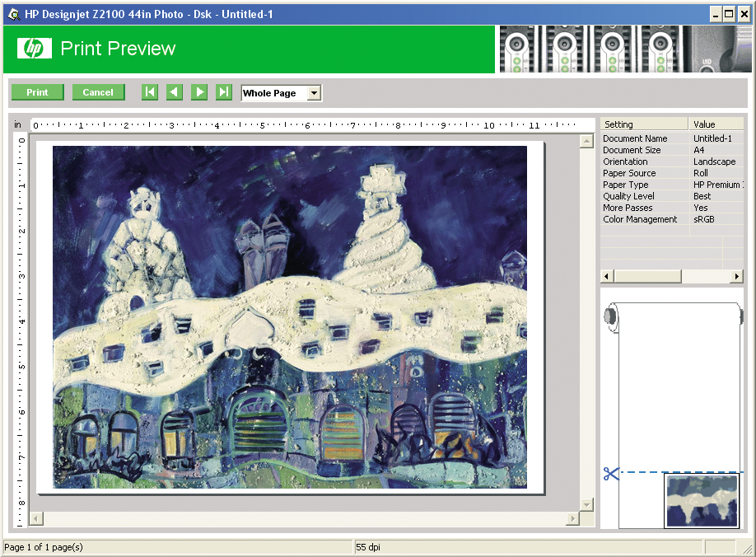This screenshot has height=557, width=756.
Task: Click the large painting print preview image
Action: pyautogui.click(x=289, y=317)
